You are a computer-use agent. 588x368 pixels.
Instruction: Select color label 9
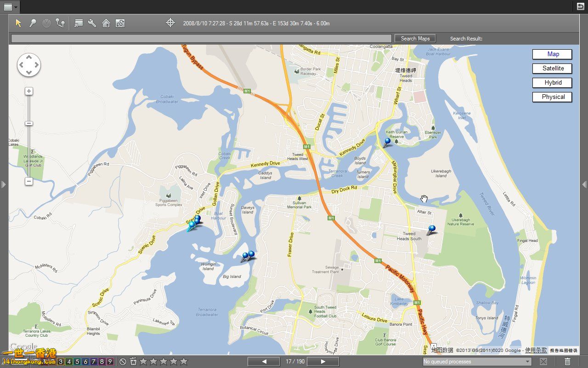(110, 362)
